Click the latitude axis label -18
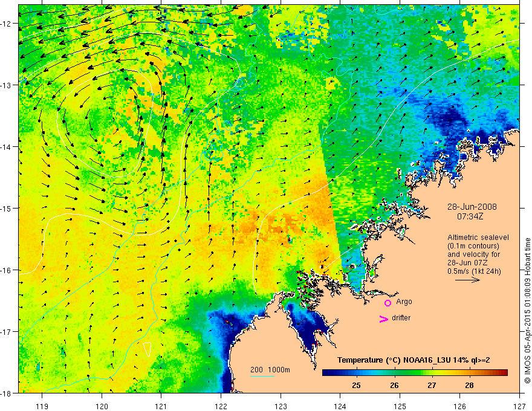 (6, 393)
